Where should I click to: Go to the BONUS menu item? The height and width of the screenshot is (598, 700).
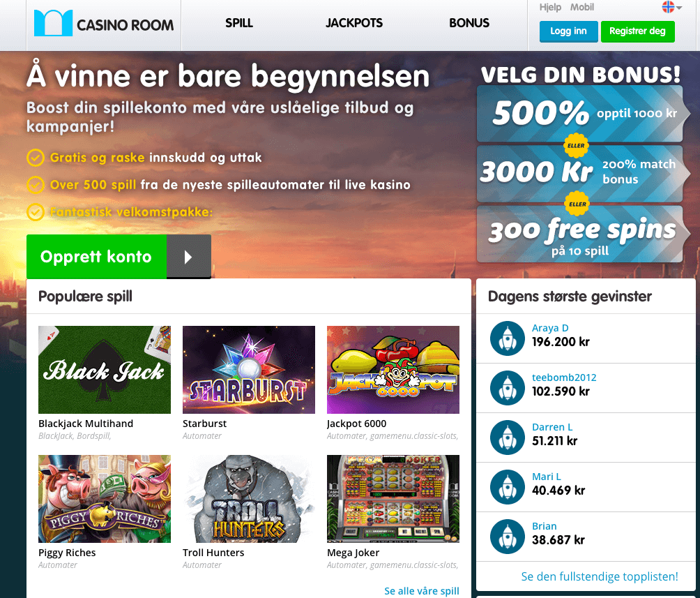(469, 23)
